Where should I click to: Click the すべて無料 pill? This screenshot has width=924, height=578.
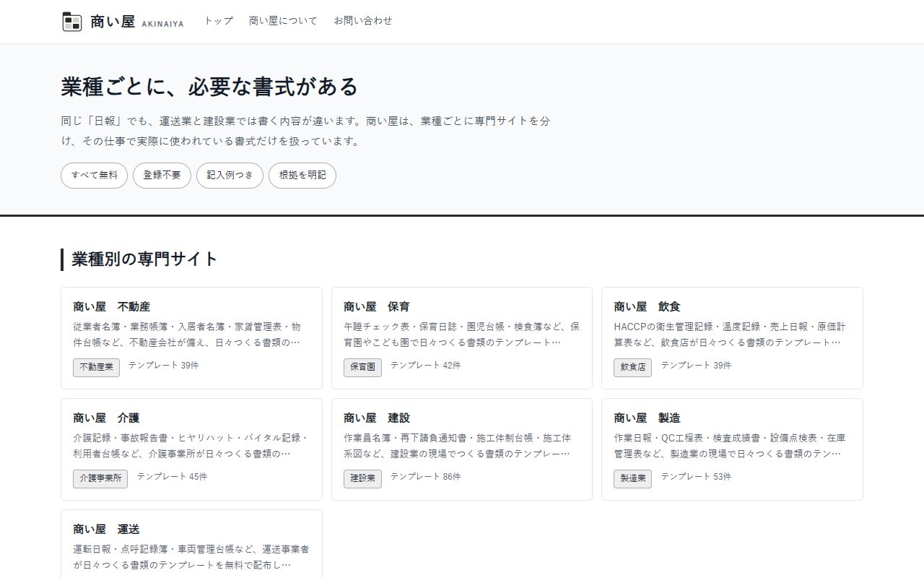[x=94, y=176]
